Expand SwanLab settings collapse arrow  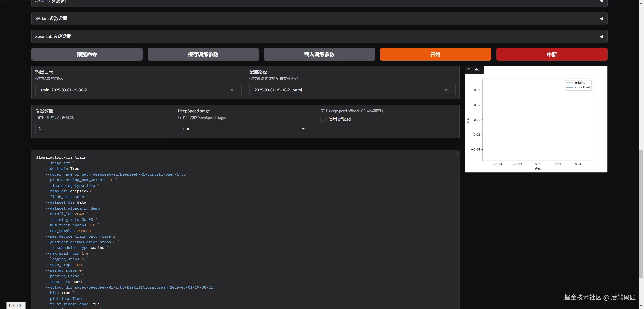pyautogui.click(x=601, y=37)
